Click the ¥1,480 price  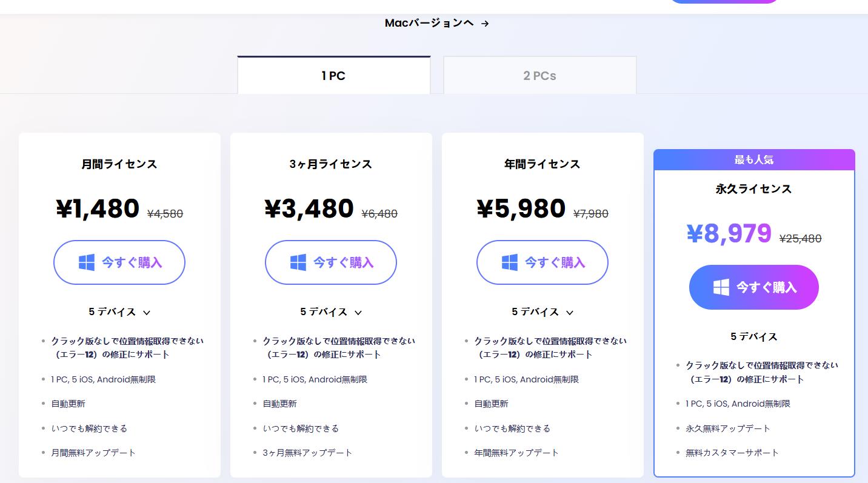point(98,208)
